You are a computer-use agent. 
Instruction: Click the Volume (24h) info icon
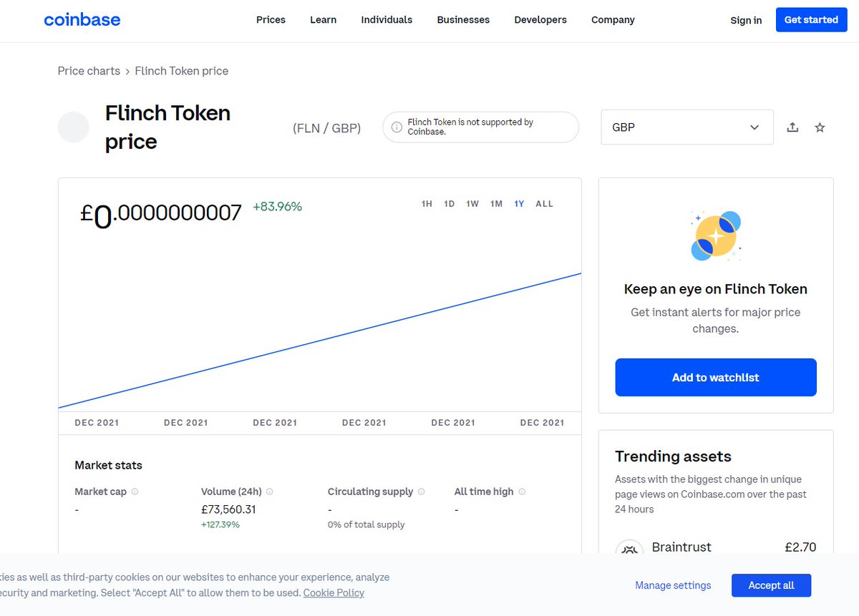click(269, 492)
